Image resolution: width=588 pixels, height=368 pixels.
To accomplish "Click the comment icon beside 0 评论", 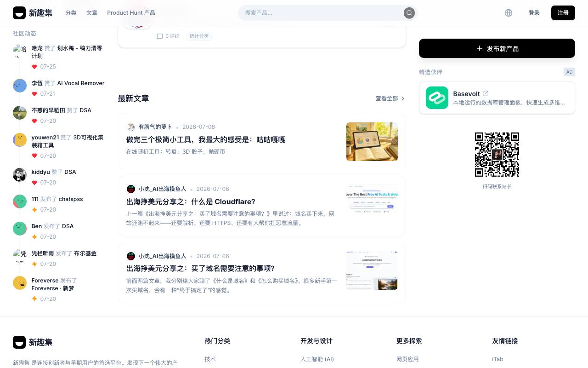I will click(x=160, y=36).
